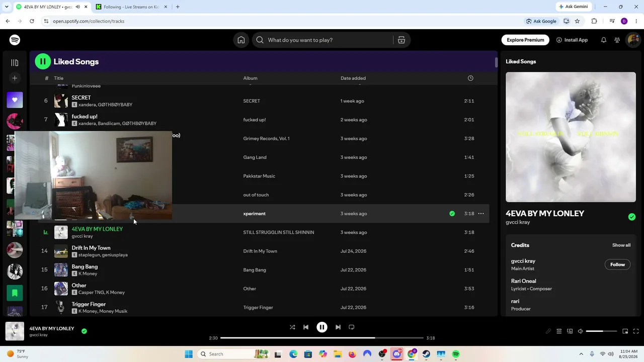Remove now-playing song from Liked Songs (bottom bar)
This screenshot has height=362, width=644.
[x=84, y=331]
